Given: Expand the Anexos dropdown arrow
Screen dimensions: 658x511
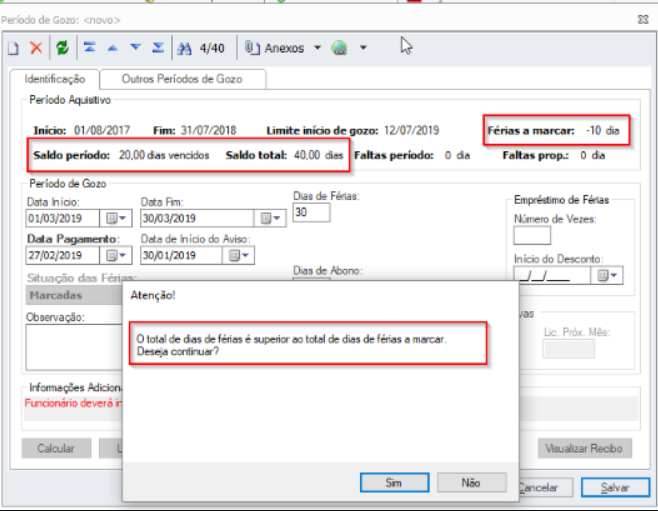Looking at the screenshot, I should pos(317,48).
